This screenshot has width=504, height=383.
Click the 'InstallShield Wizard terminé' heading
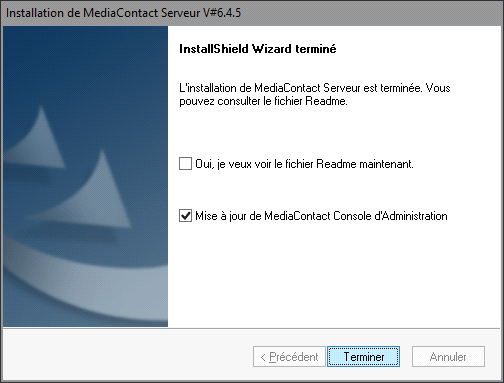click(258, 49)
